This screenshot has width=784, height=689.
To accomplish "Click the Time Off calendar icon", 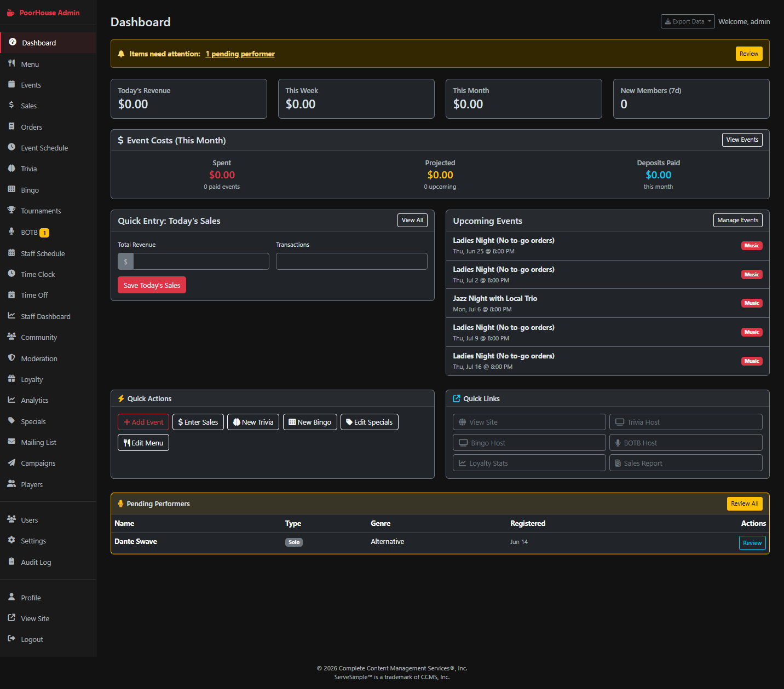I will coord(11,294).
